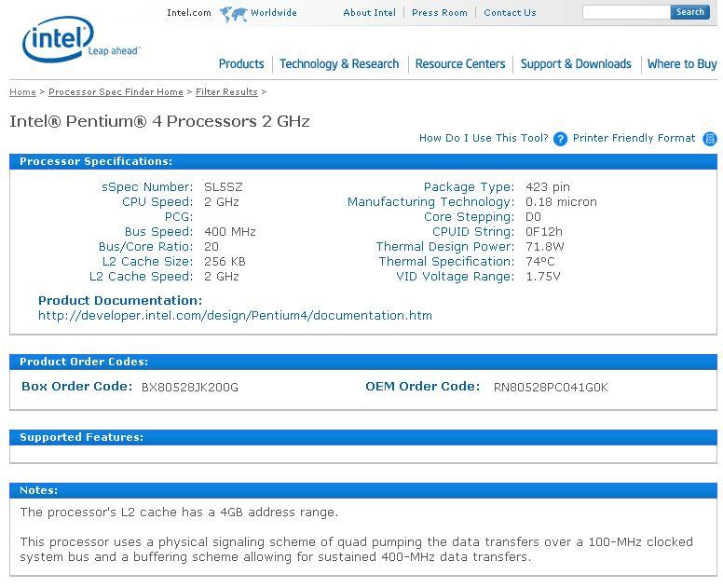This screenshot has height=588, width=723.
Task: Open the Press Room link
Action: click(x=440, y=13)
